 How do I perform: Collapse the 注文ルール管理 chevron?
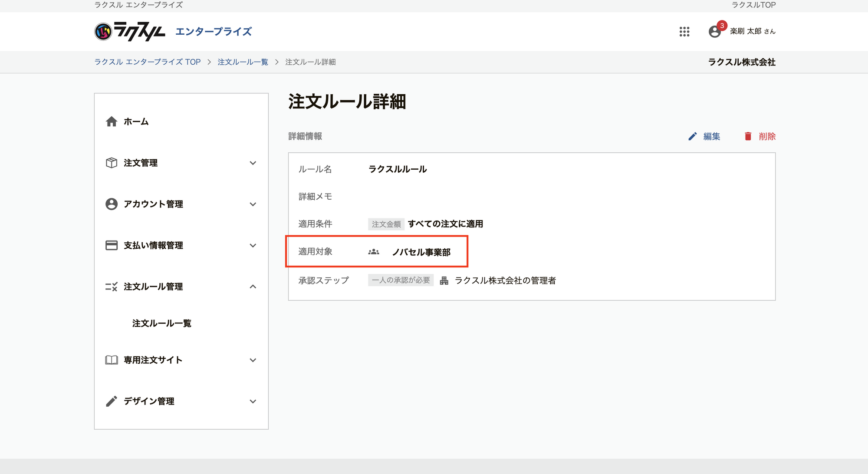coord(253,286)
